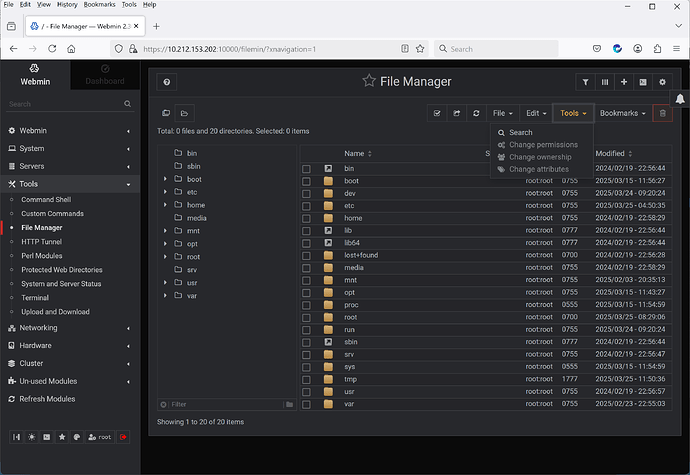The image size is (690, 475).
Task: Bookmark the page with the star icon in URL bar
Action: (420, 49)
